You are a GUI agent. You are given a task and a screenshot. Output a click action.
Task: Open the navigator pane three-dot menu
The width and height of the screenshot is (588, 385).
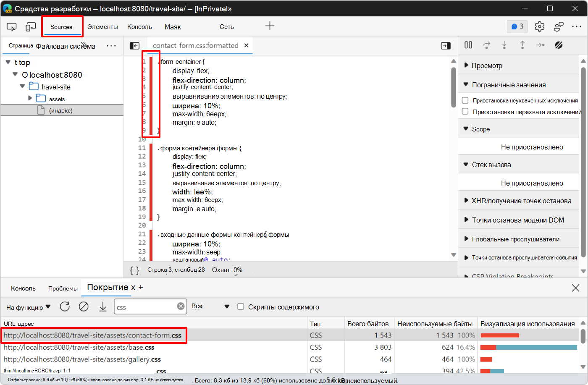[111, 46]
